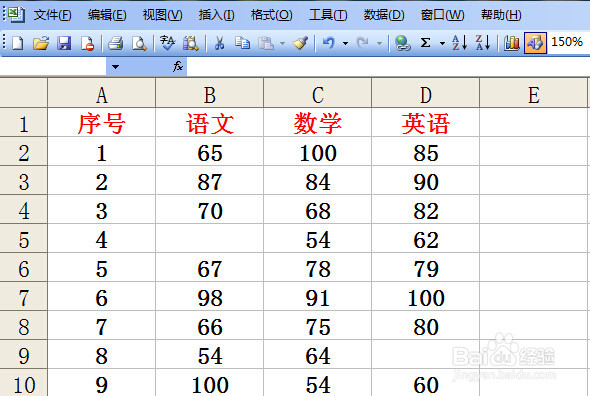This screenshot has height=396, width=590.
Task: Open the Chart Wizard icon
Action: tap(511, 43)
